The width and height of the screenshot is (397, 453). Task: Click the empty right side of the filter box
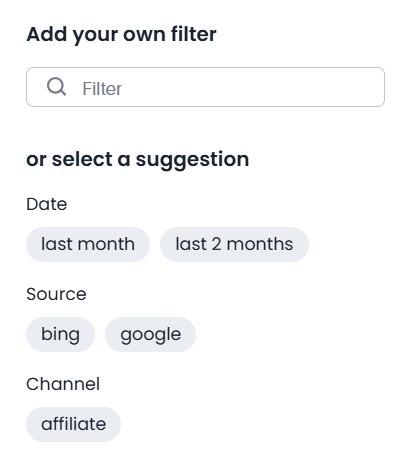(300, 87)
